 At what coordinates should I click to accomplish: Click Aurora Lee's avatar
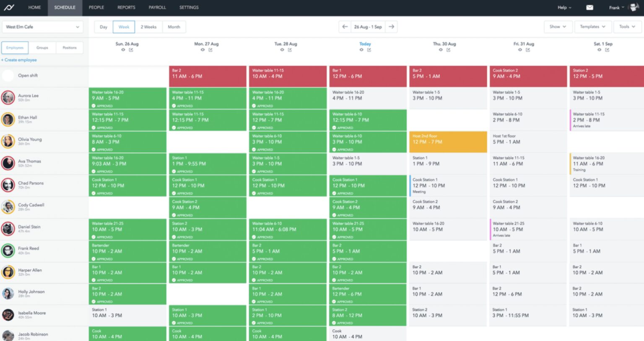(8, 98)
